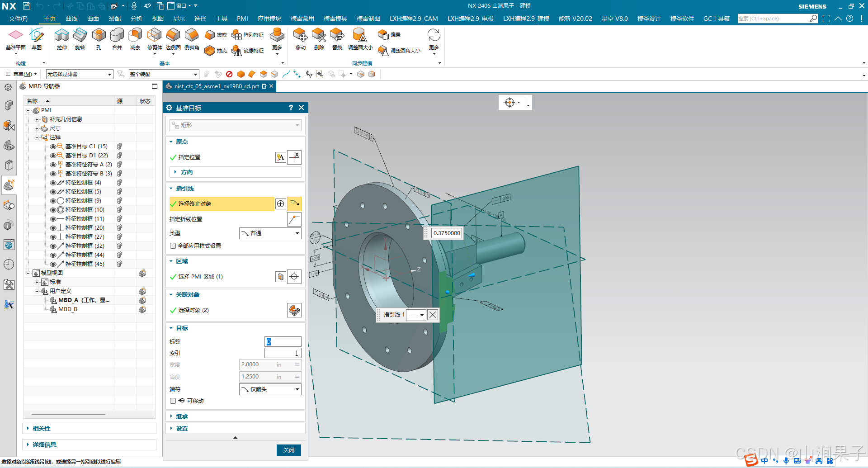This screenshot has width=868, height=468.
Task: Enable the 全部应用样式设置 checkbox
Action: tap(173, 246)
